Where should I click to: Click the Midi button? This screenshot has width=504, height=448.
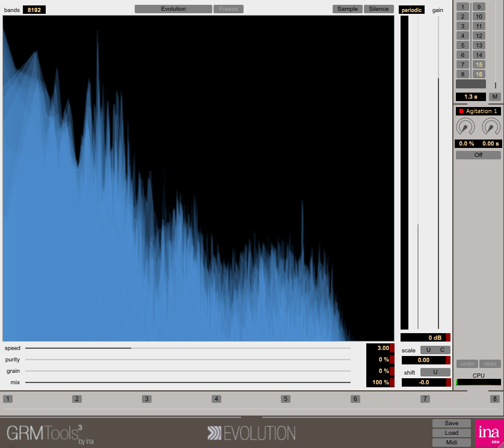point(451,443)
